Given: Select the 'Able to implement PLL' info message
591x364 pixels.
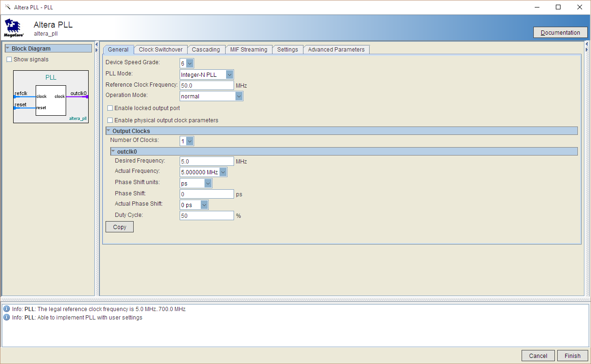Looking at the screenshot, I should point(77,318).
